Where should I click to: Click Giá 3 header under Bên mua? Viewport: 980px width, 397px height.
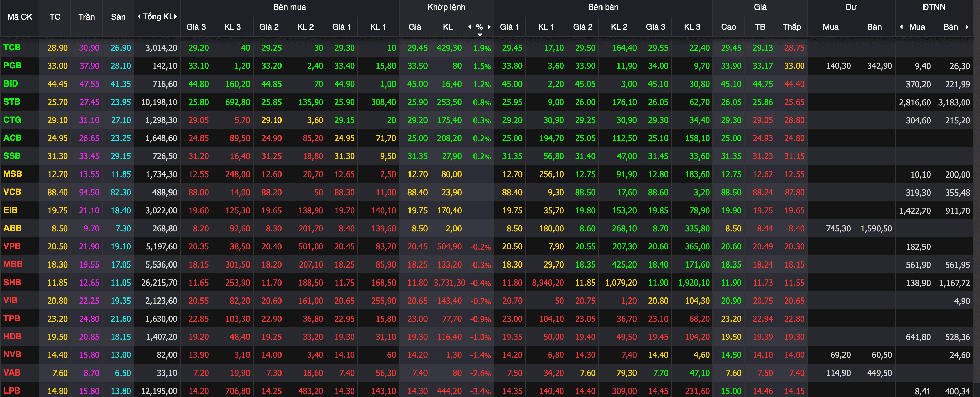tap(196, 27)
